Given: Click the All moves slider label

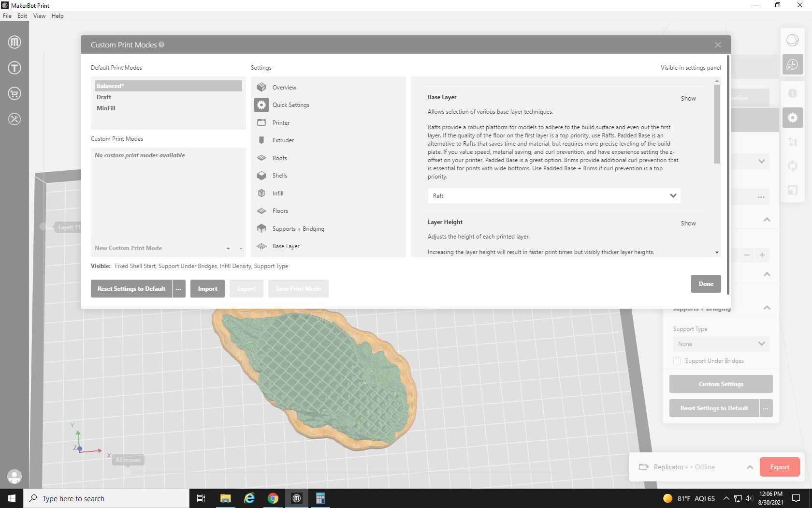Looking at the screenshot, I should coord(128,460).
